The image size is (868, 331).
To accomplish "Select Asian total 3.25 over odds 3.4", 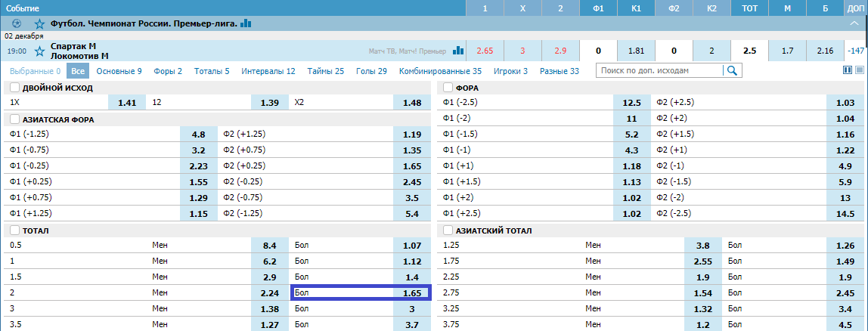I will click(x=845, y=309).
